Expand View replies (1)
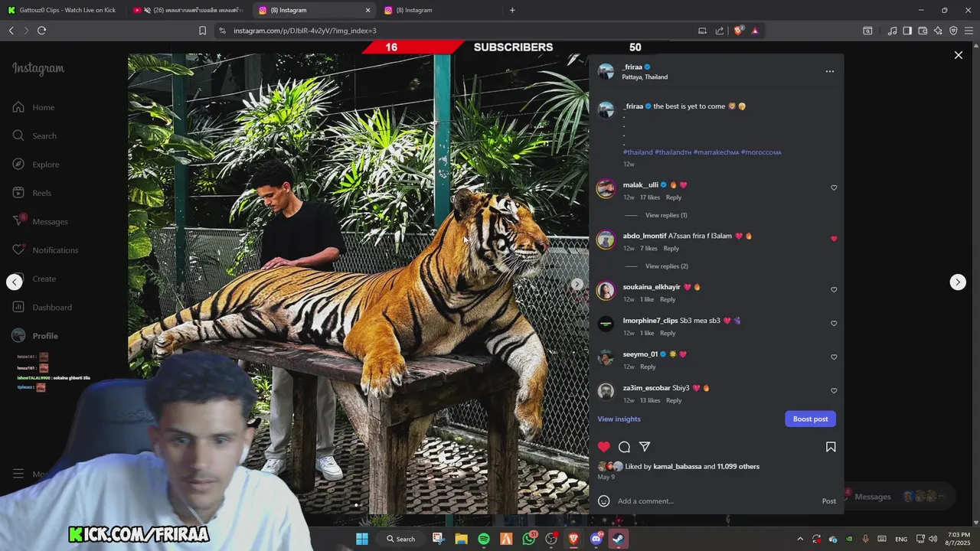Viewport: 980px width, 551px height. [666, 215]
